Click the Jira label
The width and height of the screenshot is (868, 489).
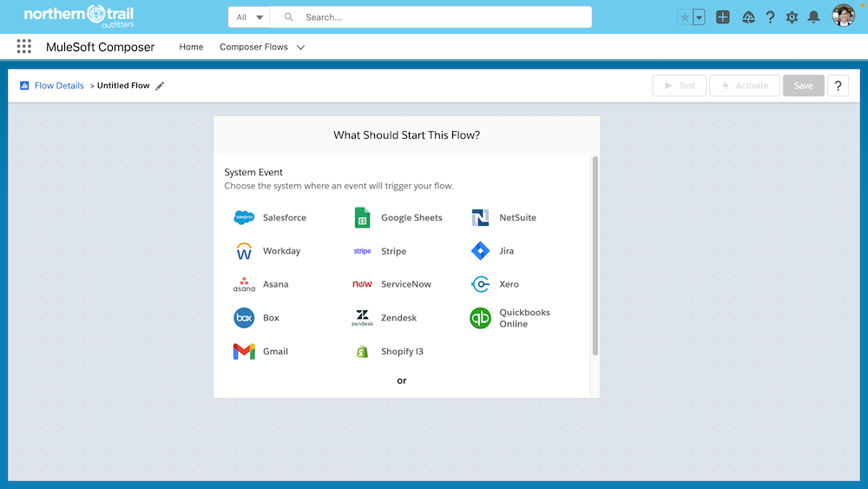point(507,251)
